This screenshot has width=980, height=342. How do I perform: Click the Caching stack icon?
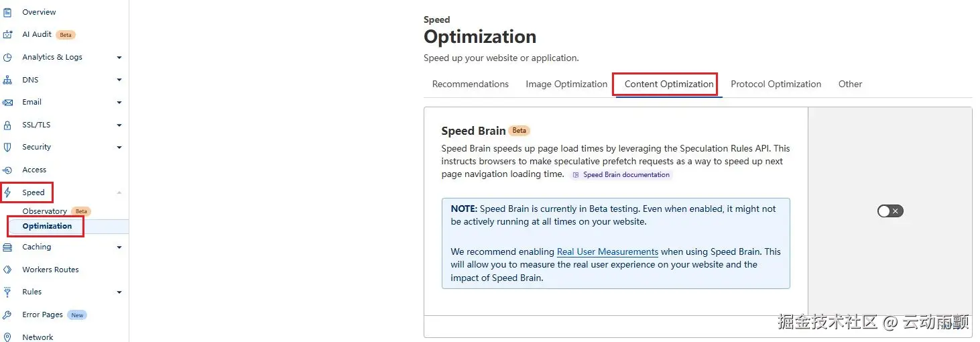click(7, 247)
